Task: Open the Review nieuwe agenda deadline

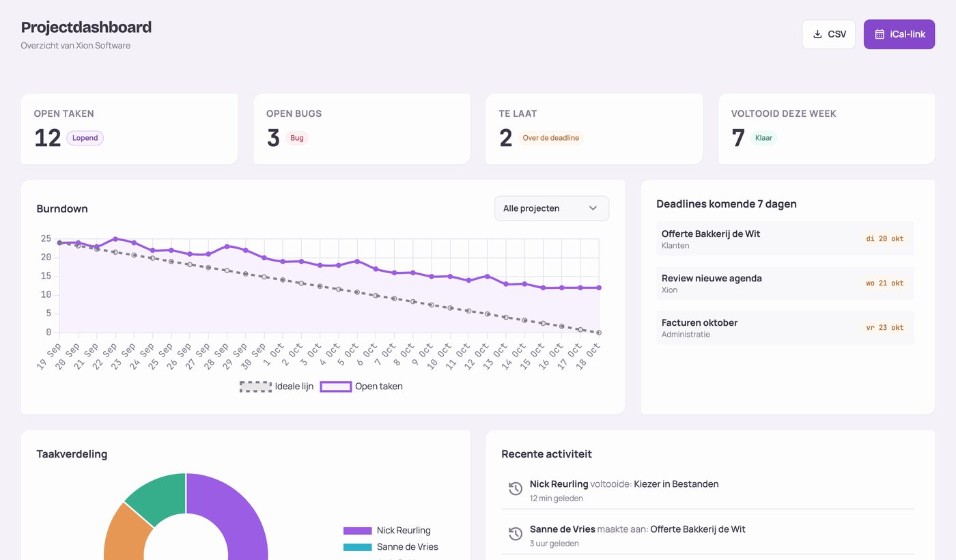Action: [x=785, y=283]
